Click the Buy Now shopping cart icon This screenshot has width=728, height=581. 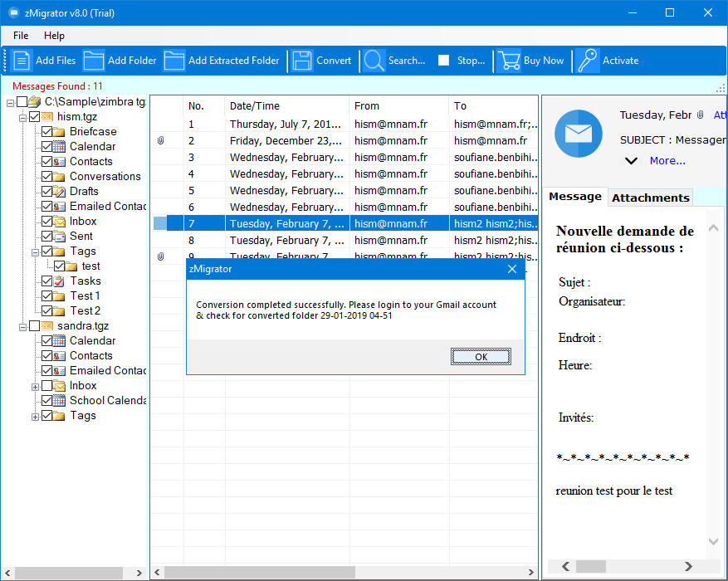click(x=508, y=61)
